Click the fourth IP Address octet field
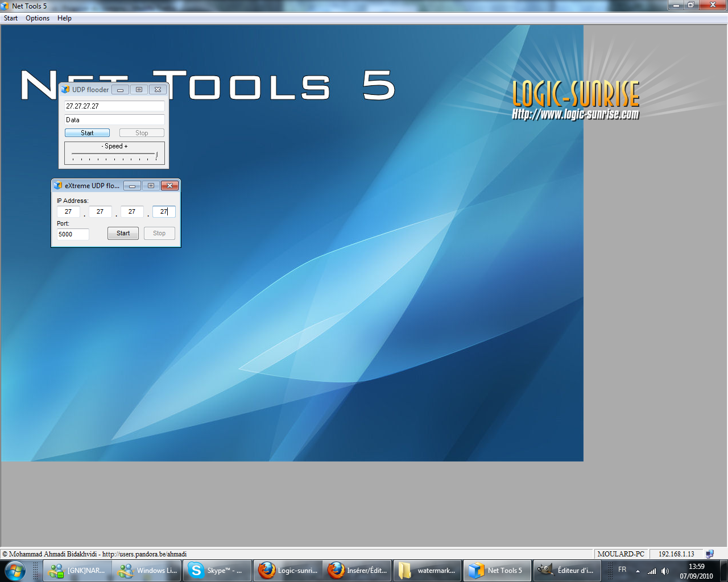This screenshot has width=728, height=582. click(x=164, y=211)
